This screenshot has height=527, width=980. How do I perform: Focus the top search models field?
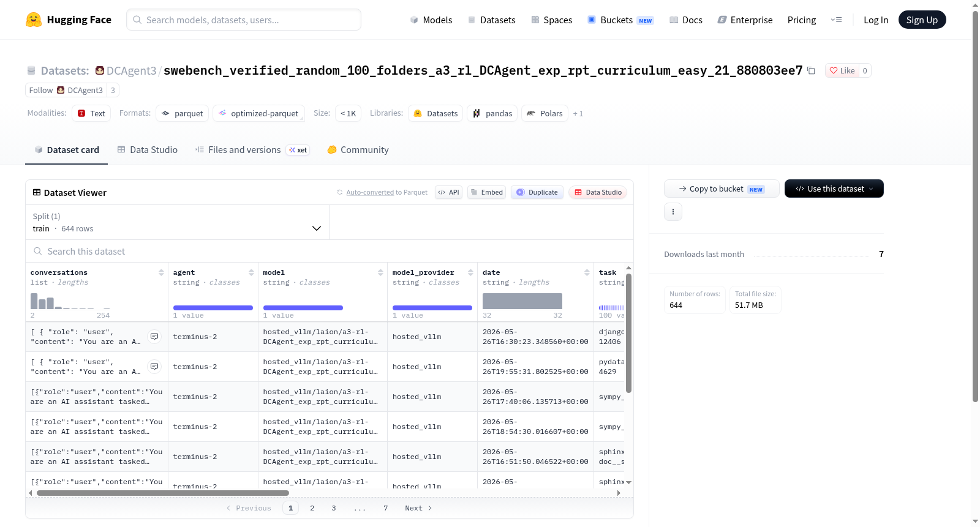244,20
